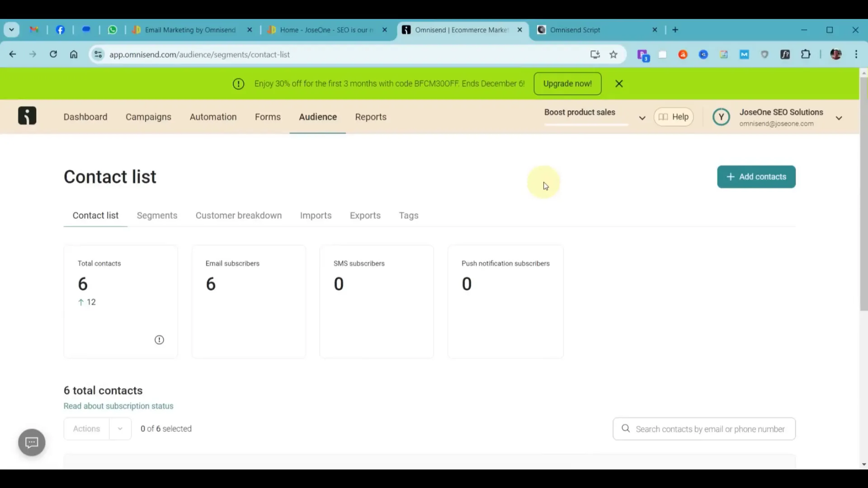Expand the JoseOne SEO Solutions account menu

point(839,118)
